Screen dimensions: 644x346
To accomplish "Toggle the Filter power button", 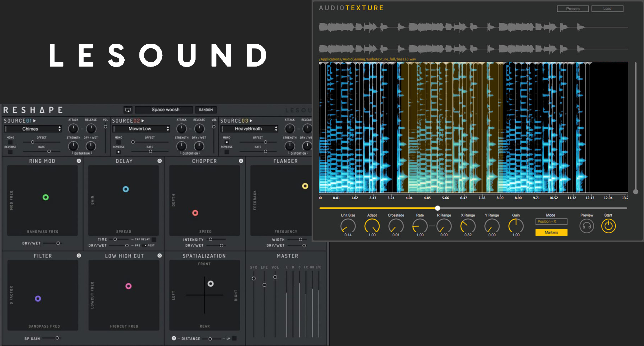I will click(79, 255).
